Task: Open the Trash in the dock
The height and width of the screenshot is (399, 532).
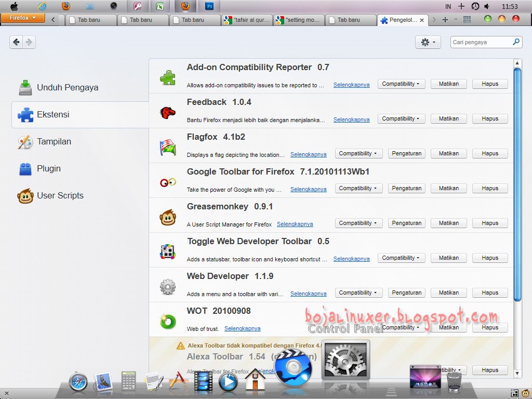Action: point(454,382)
